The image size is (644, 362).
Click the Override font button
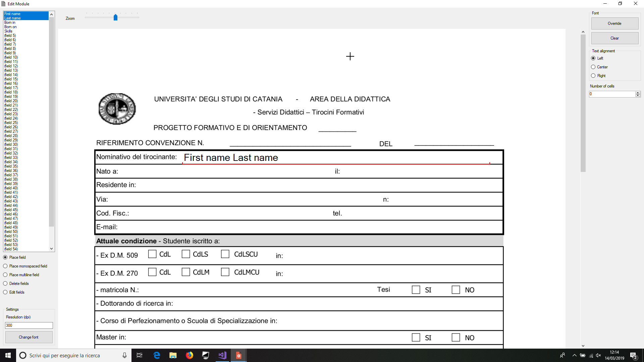614,23
